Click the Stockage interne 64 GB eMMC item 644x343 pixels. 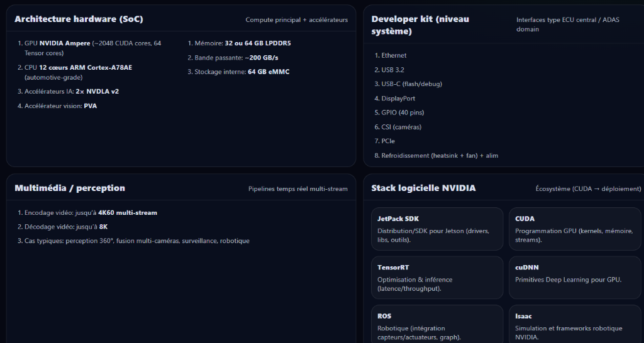pyautogui.click(x=238, y=72)
